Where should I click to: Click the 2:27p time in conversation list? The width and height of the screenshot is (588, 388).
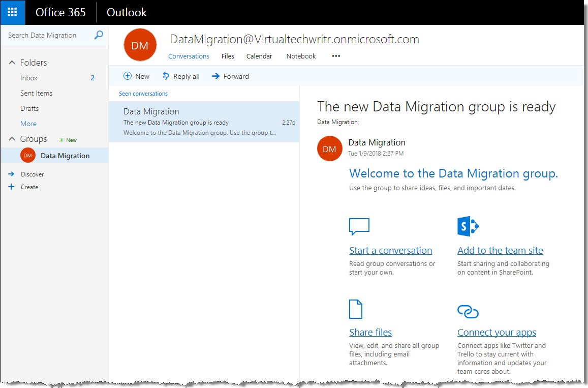pos(288,123)
